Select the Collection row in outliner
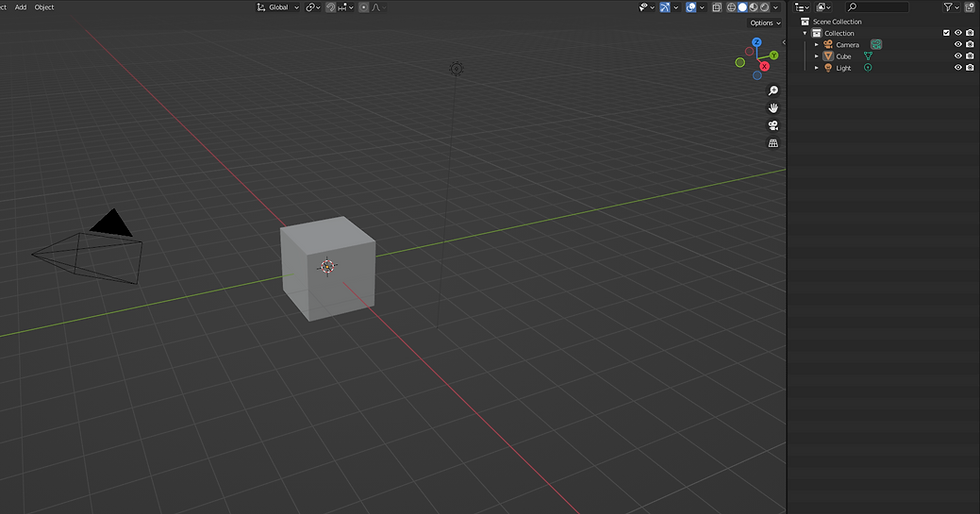Screen dimensions: 980x514 (839, 33)
